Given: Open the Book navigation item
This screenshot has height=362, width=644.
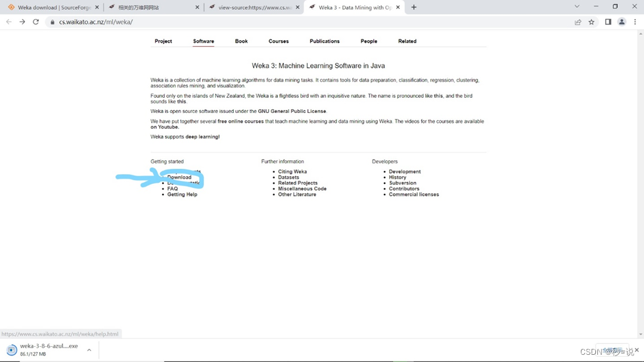Looking at the screenshot, I should [x=241, y=41].
